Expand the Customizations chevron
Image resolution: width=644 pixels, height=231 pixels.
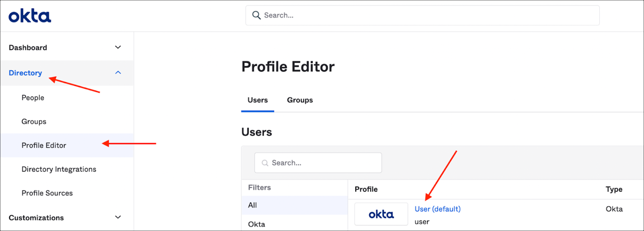118,217
